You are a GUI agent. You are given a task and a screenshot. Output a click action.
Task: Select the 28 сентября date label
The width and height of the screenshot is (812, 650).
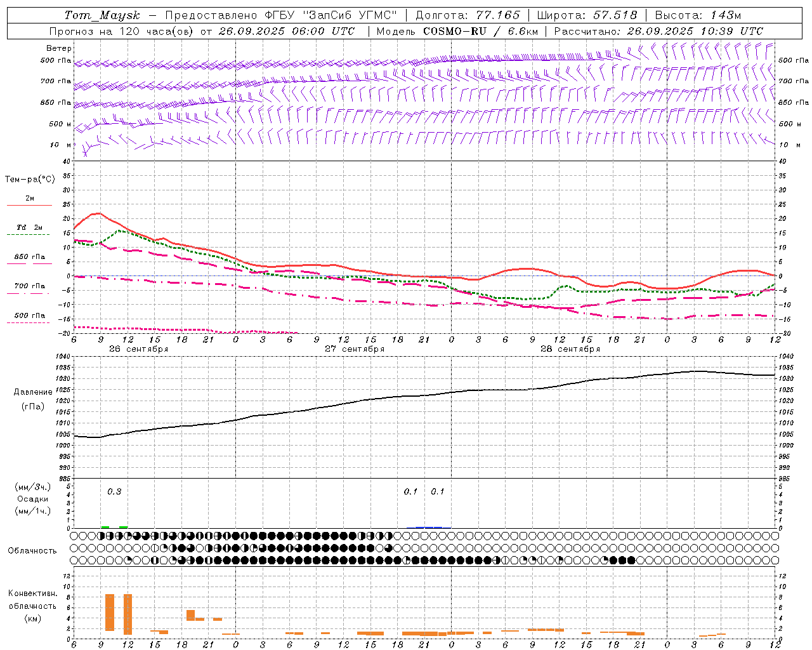coord(570,349)
